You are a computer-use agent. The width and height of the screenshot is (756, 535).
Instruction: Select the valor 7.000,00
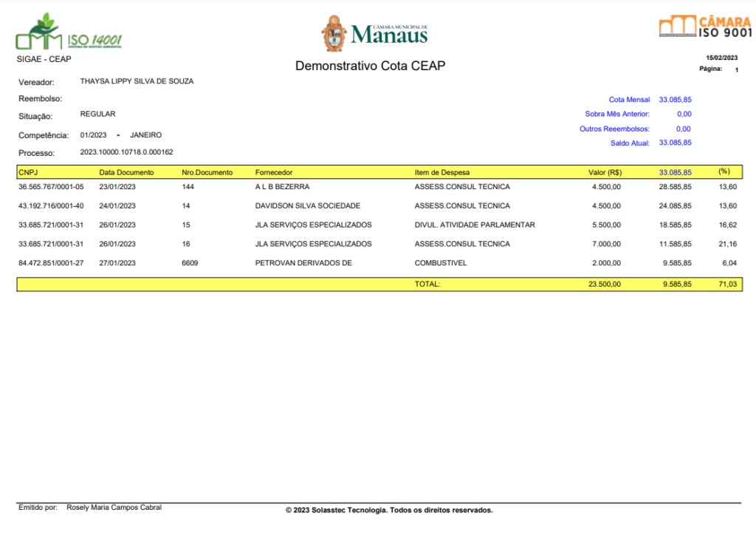(x=606, y=244)
